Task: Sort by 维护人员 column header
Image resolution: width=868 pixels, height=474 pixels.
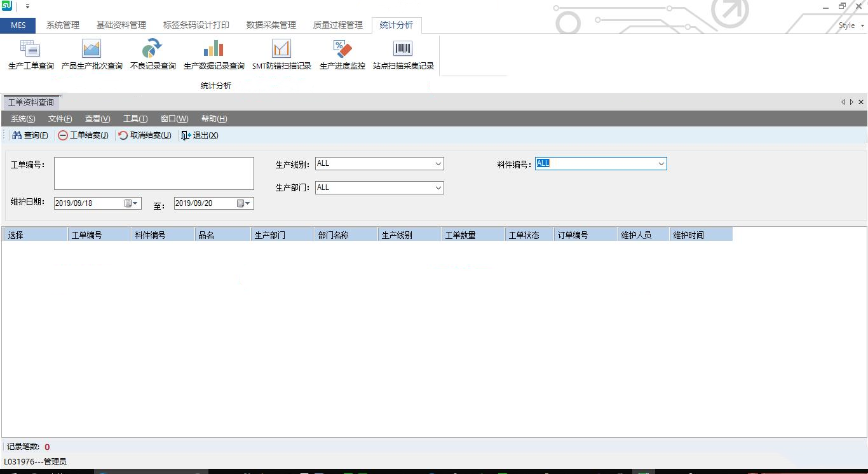Action: (643, 235)
